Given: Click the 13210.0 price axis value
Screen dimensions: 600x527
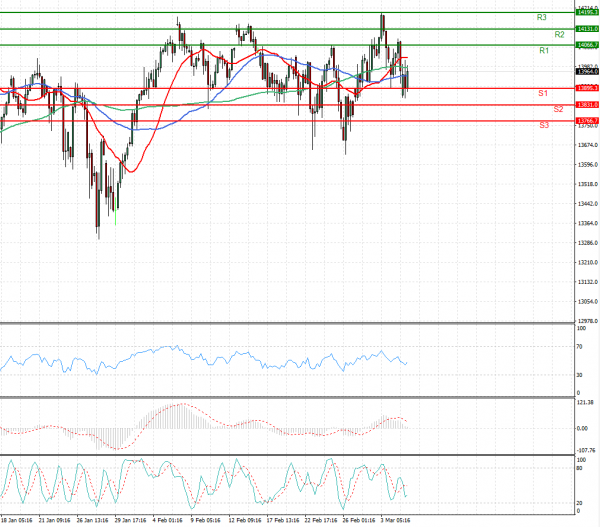Looking at the screenshot, I should coord(588,263).
